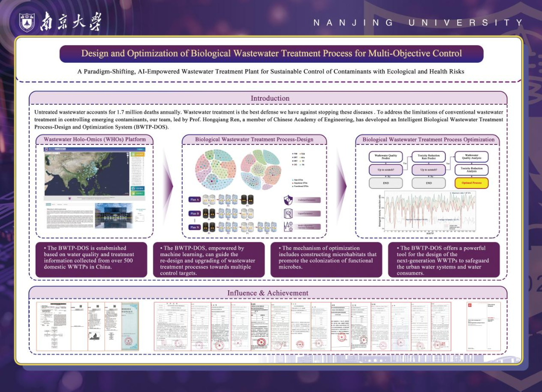
Task: Select the Plan B label
Action: pos(194,214)
